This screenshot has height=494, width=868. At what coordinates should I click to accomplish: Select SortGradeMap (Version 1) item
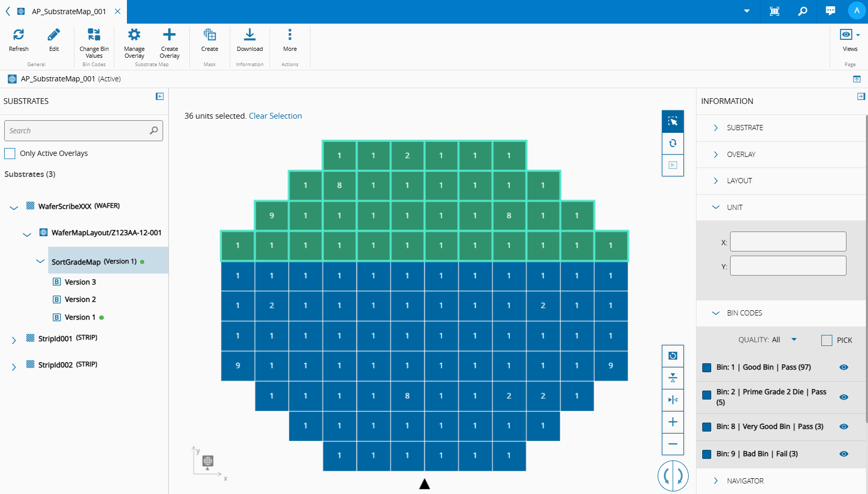pos(108,260)
